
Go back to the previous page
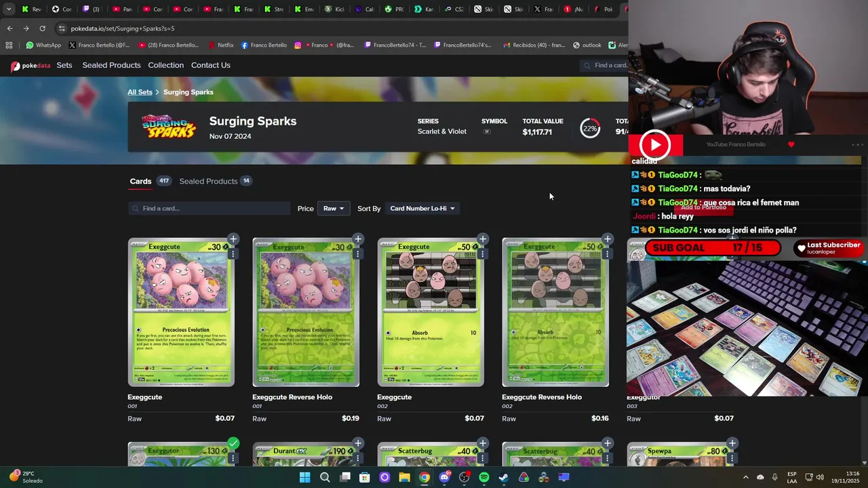9,28
